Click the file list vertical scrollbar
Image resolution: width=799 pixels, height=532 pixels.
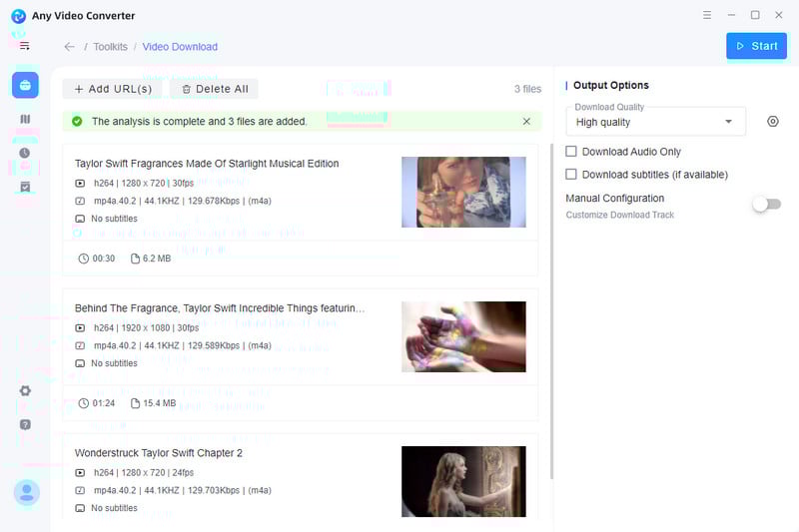click(551, 311)
